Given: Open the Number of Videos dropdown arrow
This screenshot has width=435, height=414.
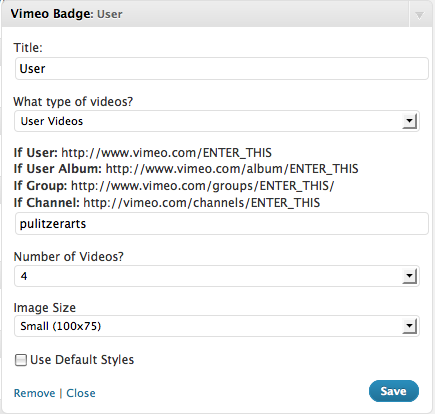Looking at the screenshot, I should click(x=410, y=276).
